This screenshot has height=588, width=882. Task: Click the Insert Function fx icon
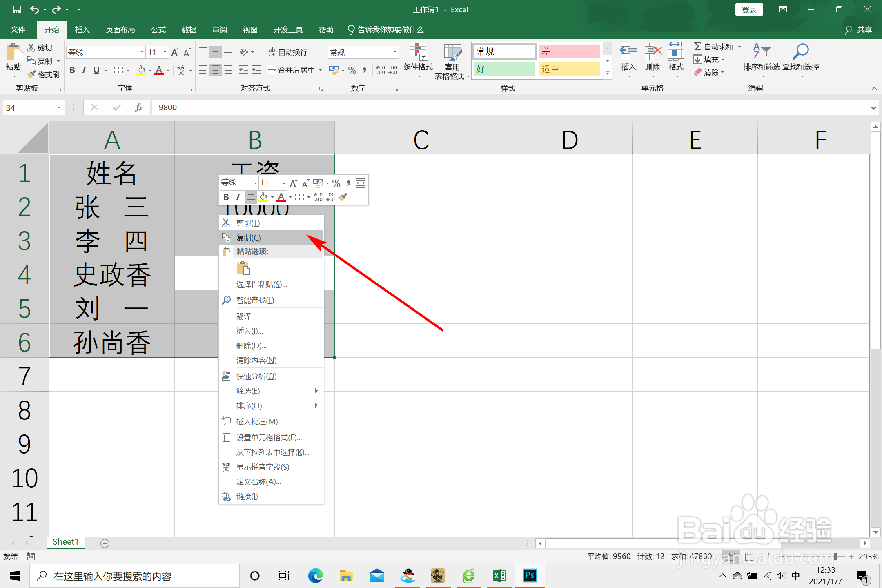pos(138,107)
